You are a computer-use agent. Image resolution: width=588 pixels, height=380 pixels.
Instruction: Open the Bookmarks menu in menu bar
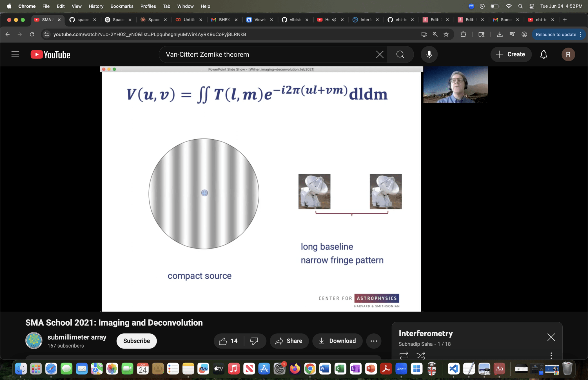(x=122, y=6)
